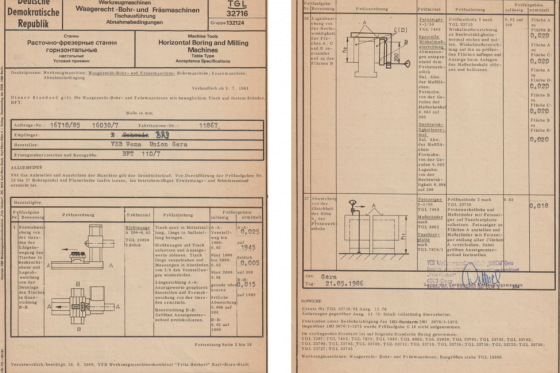Screen dimensions: 560x373
Task: Click the 'Herstellgüte' table heading
Action: [x=27, y=202]
